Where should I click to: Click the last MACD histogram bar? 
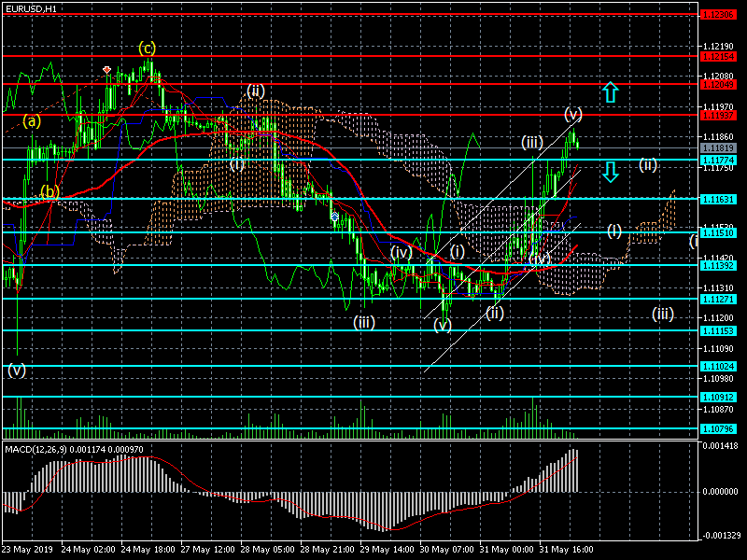point(576,471)
